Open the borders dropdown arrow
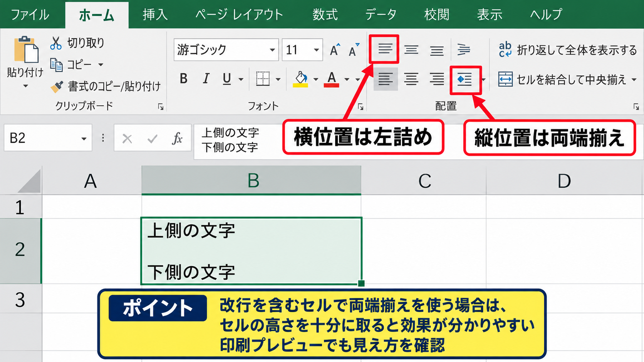644x362 pixels. 278,80
